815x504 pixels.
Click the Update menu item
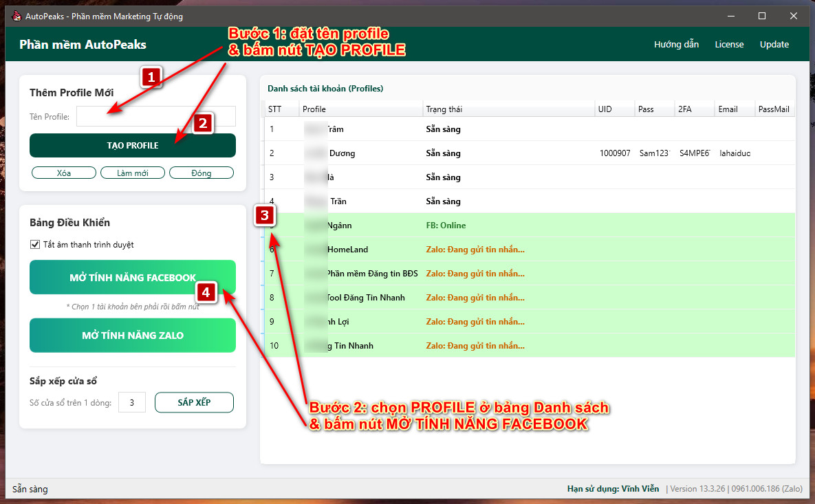(774, 45)
